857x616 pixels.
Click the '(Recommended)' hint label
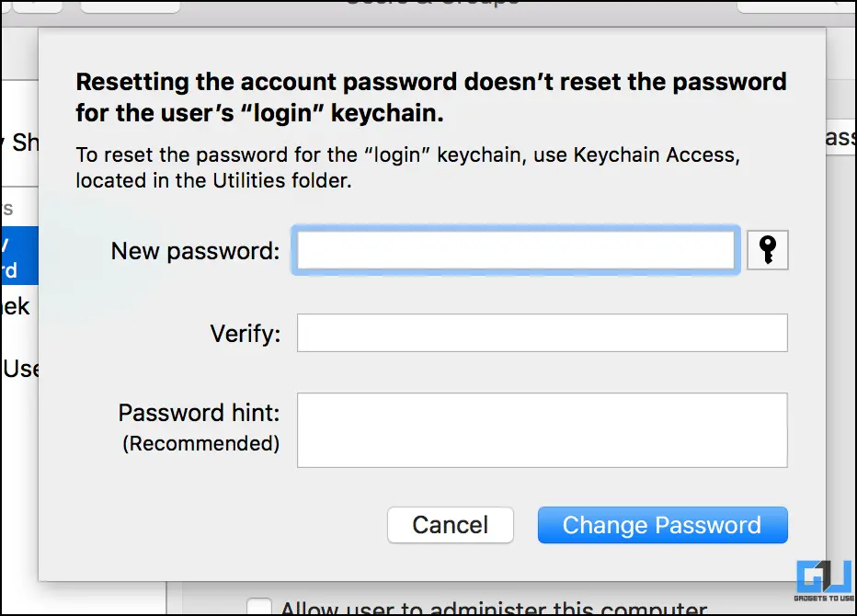point(201,443)
